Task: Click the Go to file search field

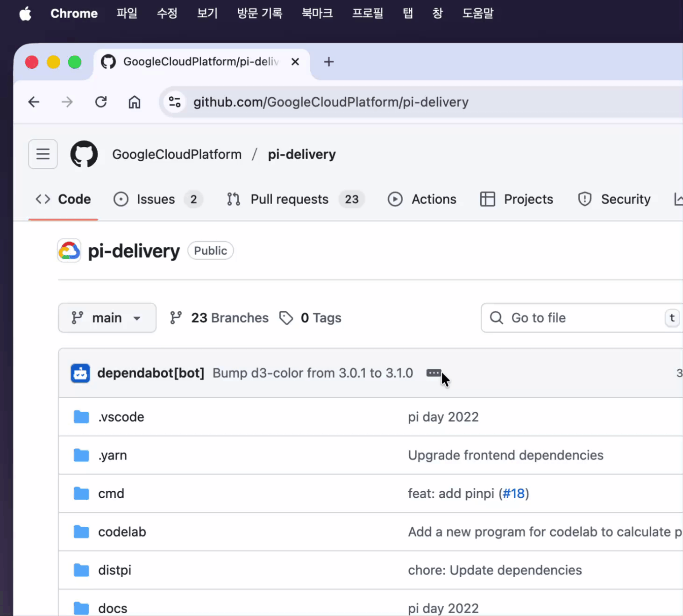Action: coord(582,318)
